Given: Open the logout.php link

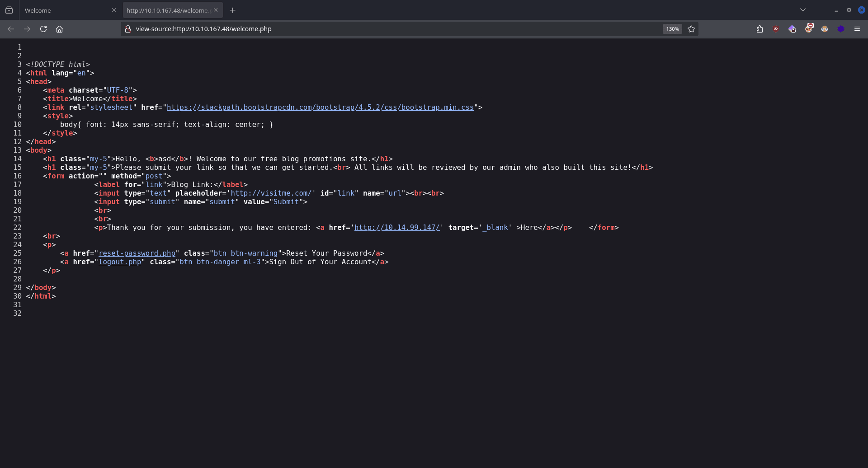Looking at the screenshot, I should 120,262.
